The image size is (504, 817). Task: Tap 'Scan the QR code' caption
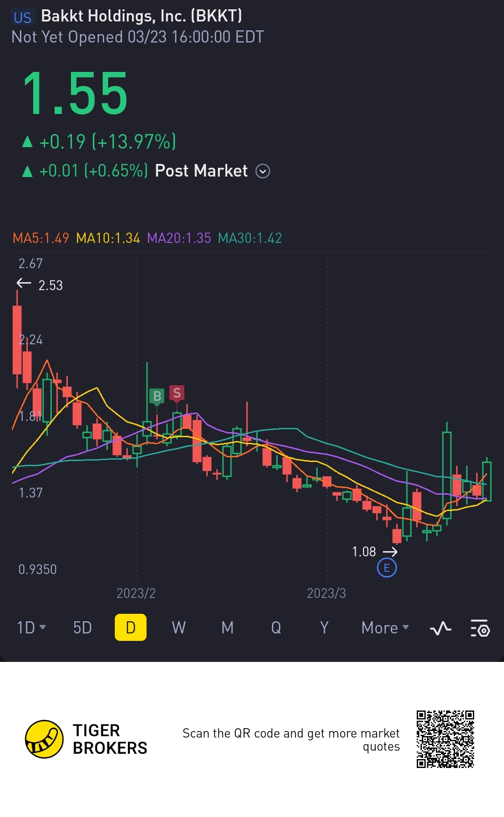tap(291, 740)
